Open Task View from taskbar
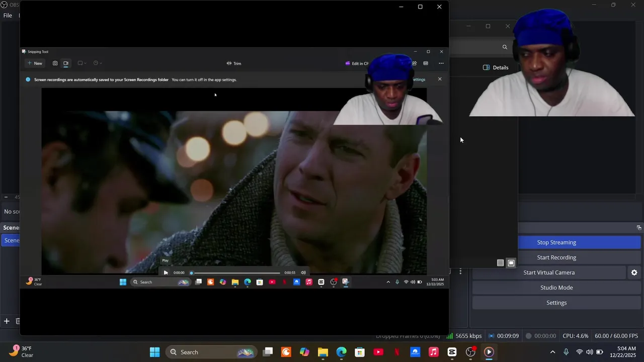 268,352
